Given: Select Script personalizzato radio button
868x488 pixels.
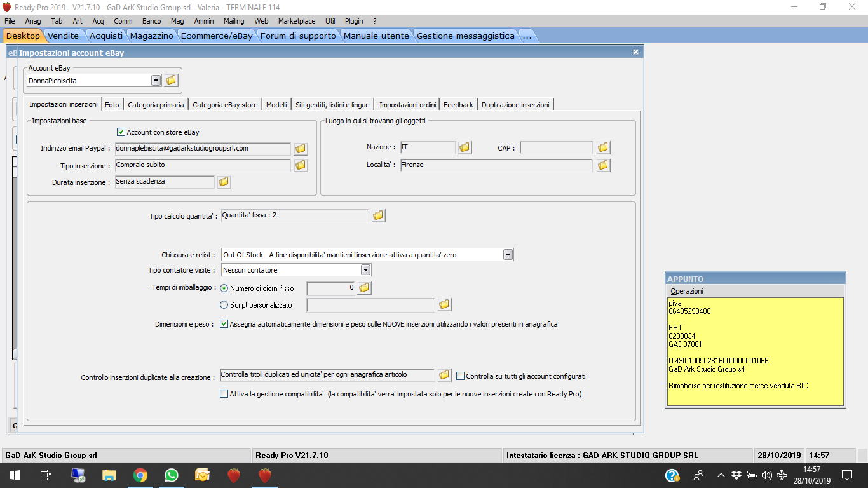Looking at the screenshot, I should [x=224, y=305].
